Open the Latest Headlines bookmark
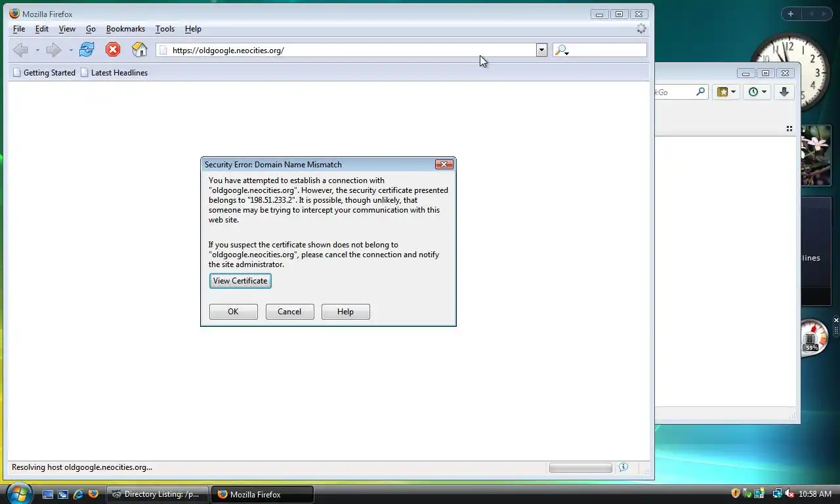The width and height of the screenshot is (840, 504). click(x=114, y=73)
